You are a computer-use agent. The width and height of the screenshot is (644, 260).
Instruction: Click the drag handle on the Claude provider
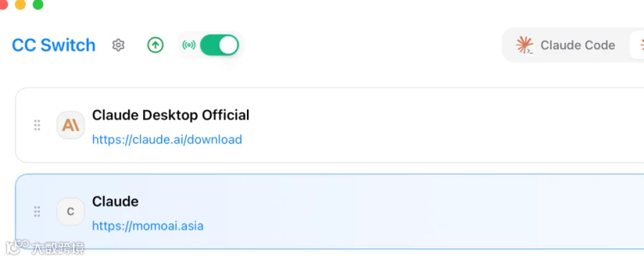point(37,211)
